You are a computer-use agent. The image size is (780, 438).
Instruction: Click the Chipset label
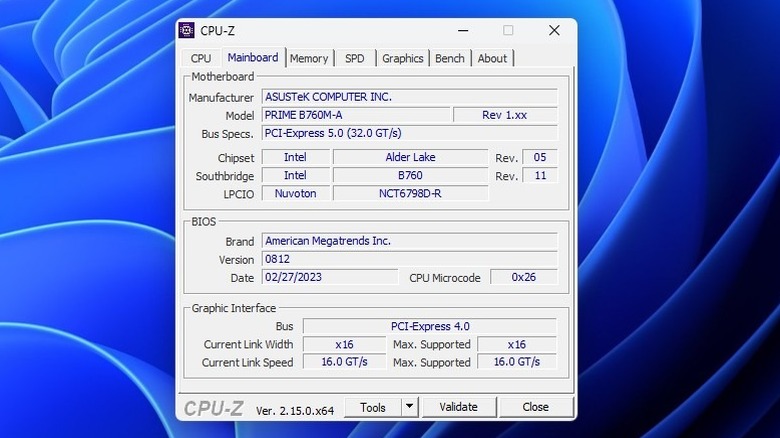236,158
